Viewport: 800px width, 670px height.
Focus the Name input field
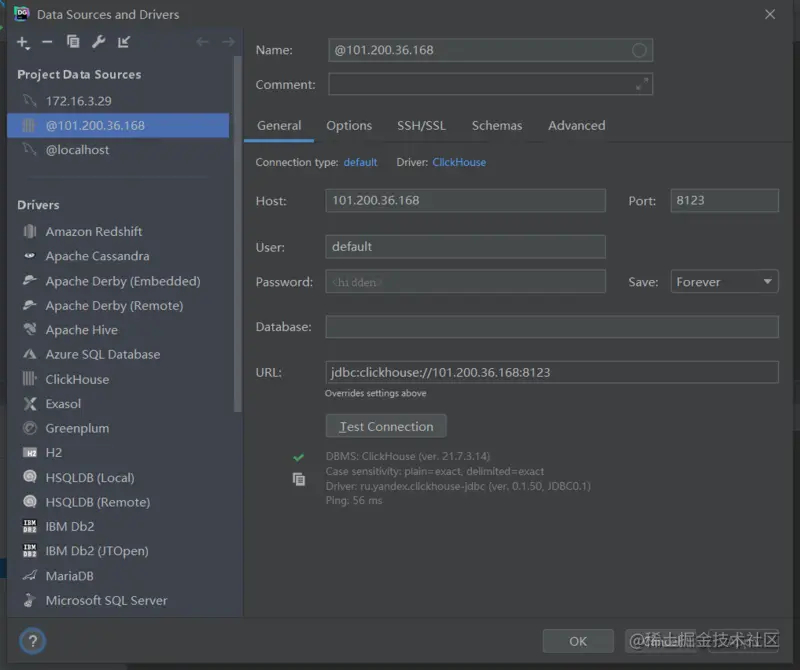[490, 50]
